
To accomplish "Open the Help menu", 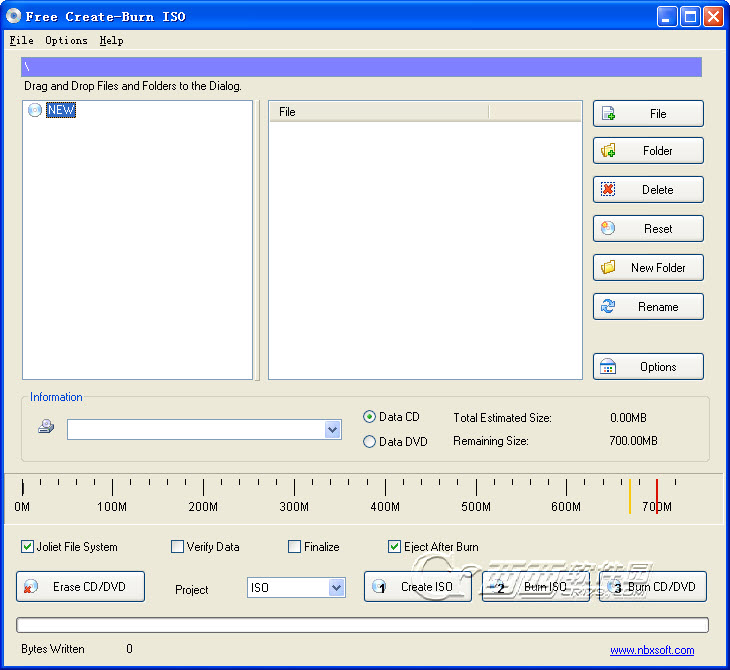I will coord(111,41).
